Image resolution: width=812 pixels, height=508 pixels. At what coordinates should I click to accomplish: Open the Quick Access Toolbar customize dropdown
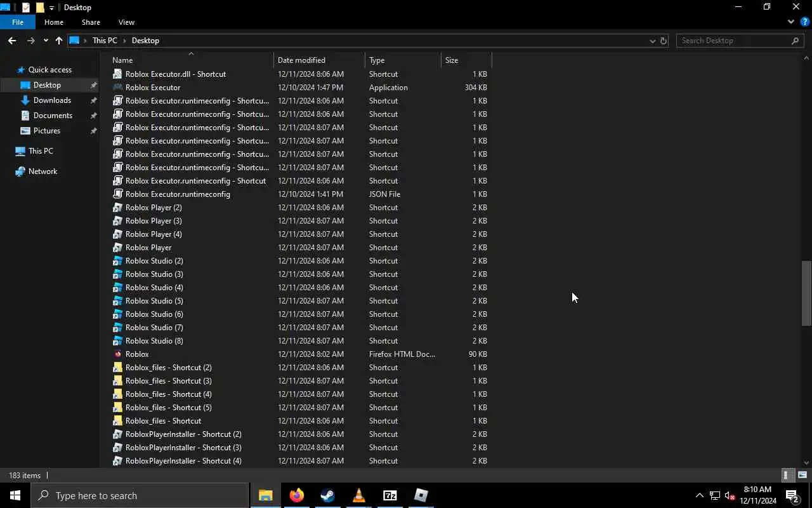[51, 8]
